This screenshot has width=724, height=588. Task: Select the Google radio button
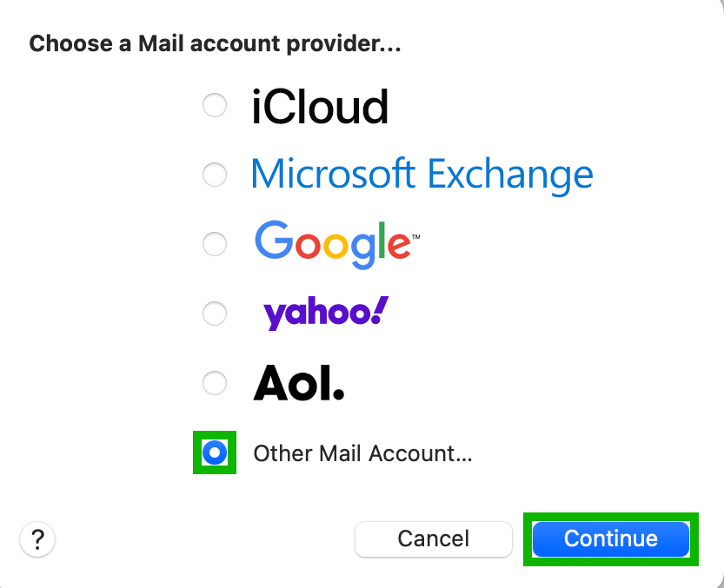coord(214,244)
